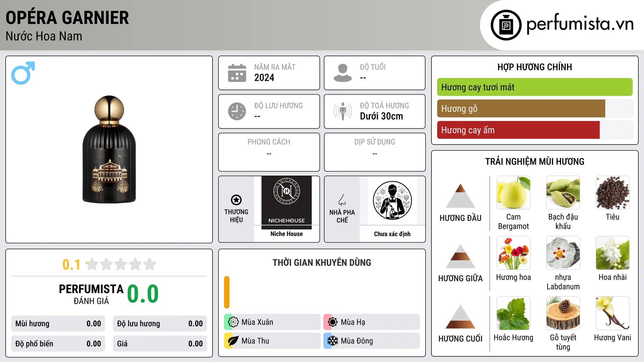Click the green 0.0 Perfumista score
The image size is (644, 362).
coord(143,294)
